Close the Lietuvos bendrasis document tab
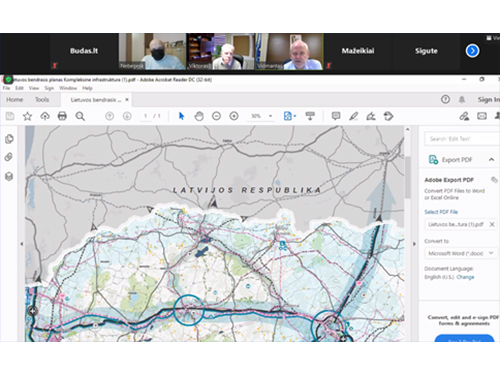The image size is (500, 375). coord(127,100)
